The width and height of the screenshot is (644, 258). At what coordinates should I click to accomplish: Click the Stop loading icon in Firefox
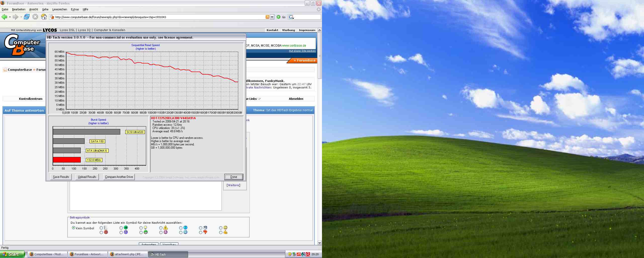coord(35,17)
